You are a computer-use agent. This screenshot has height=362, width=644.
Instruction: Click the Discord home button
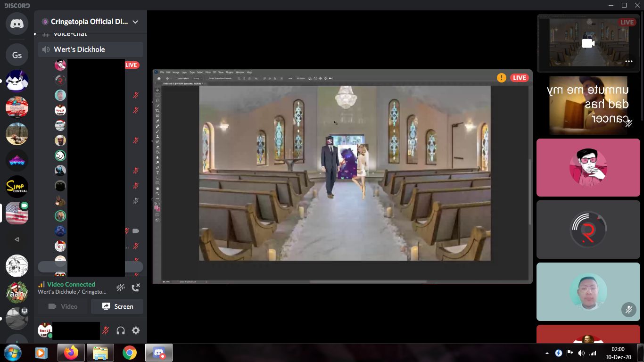17,24
